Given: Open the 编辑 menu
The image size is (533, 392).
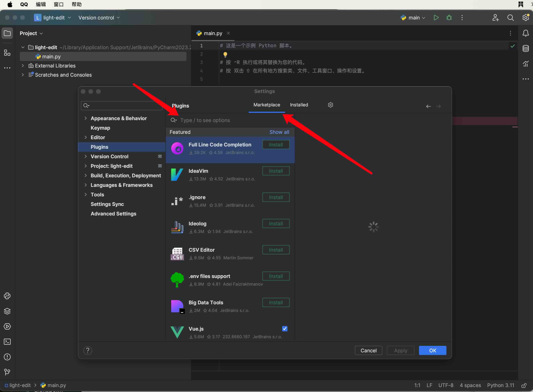Looking at the screenshot, I should coord(41,4).
